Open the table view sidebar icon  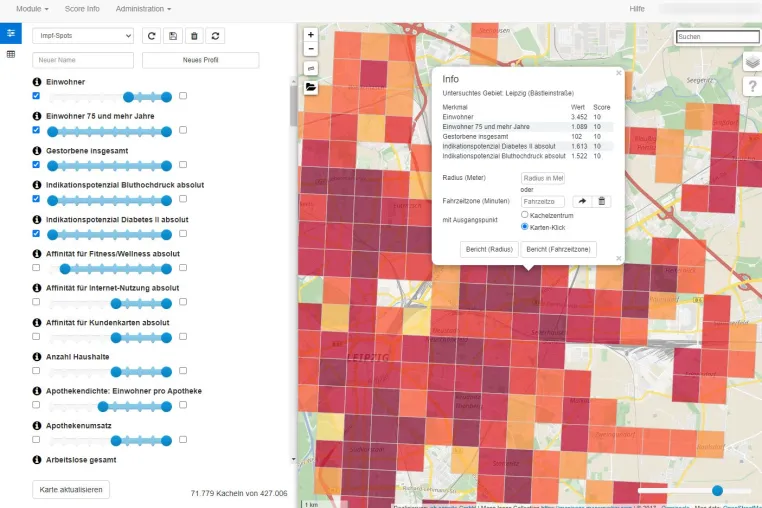[11, 54]
